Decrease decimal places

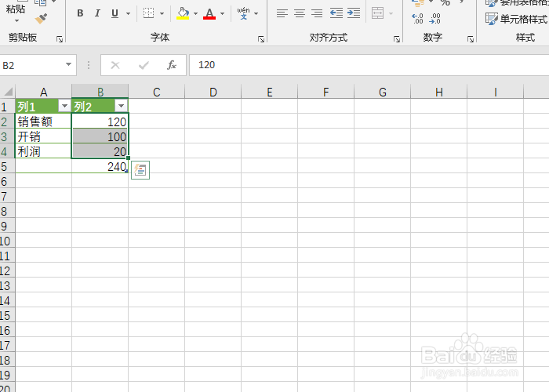coord(434,18)
